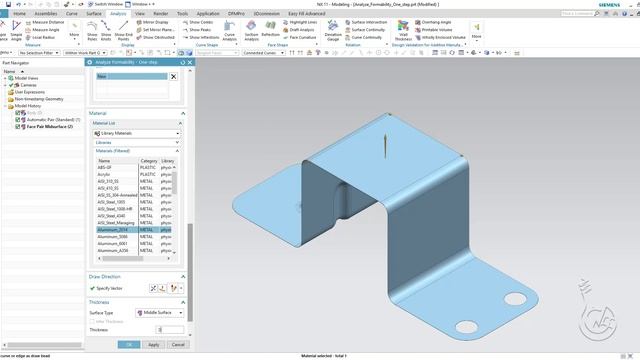This screenshot has width=640, height=360.
Task: Open the Surface ribbon tab
Action: click(x=93, y=13)
